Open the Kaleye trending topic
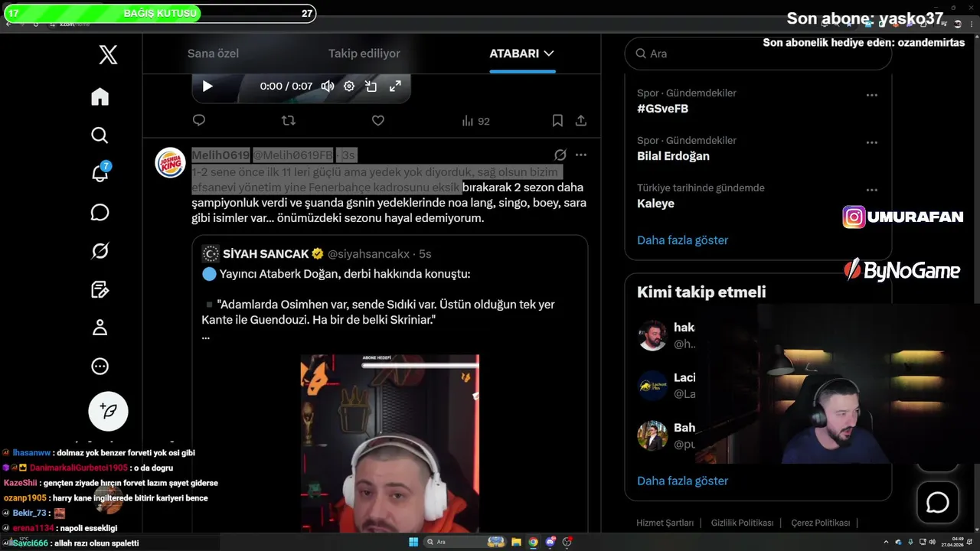The height and width of the screenshot is (551, 980). coord(655,204)
